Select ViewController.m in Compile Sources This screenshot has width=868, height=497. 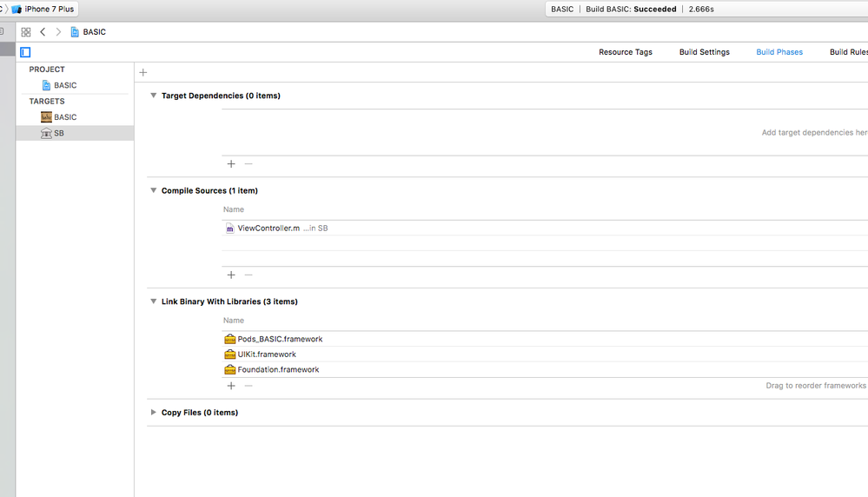click(x=268, y=229)
